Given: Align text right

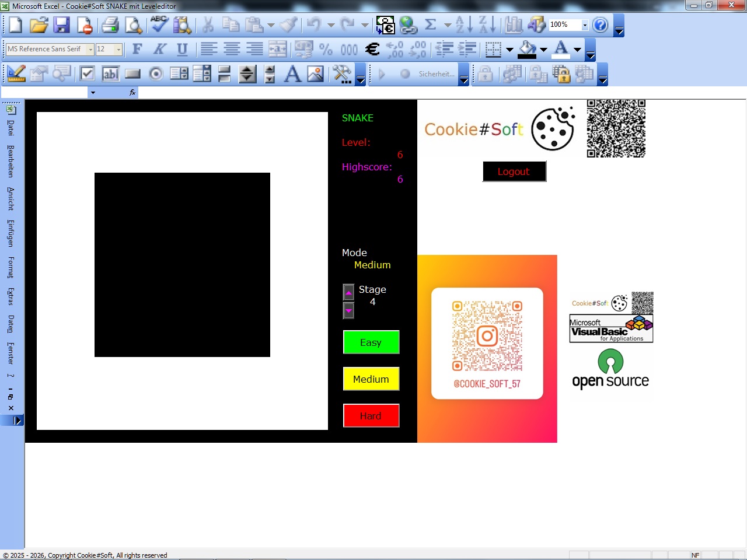Looking at the screenshot, I should (x=254, y=49).
